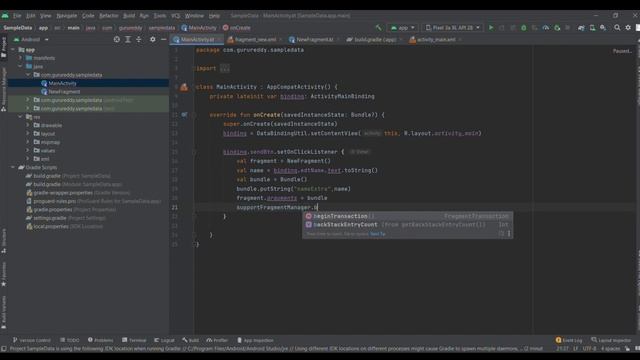
Task: Expand the drawable folder
Action: tap(28, 125)
